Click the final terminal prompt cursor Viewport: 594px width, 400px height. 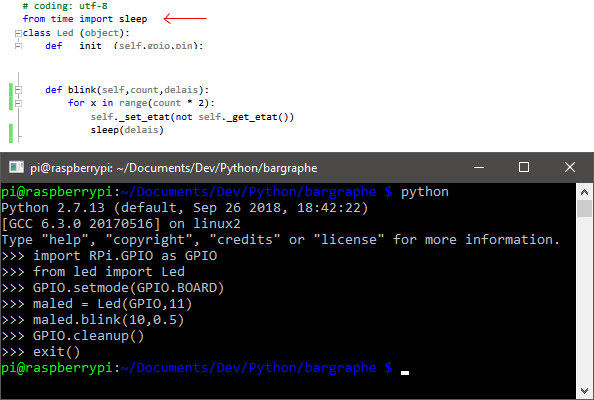coord(405,373)
